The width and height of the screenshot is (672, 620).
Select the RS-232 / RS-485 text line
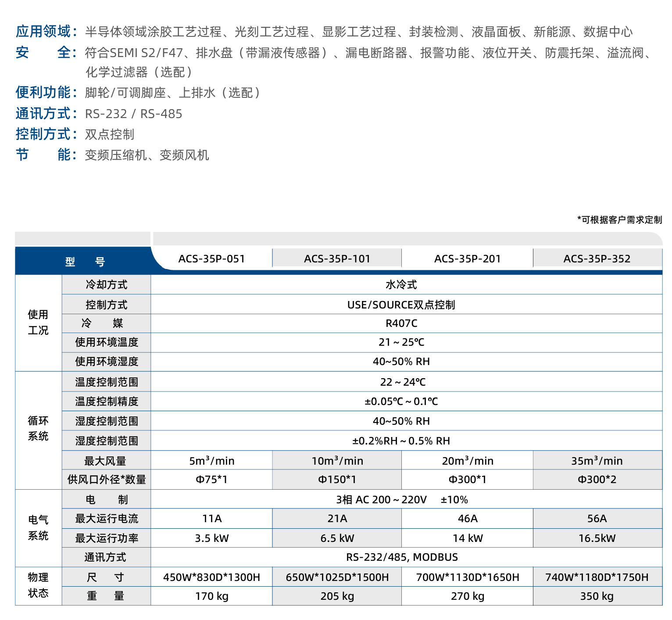click(133, 114)
